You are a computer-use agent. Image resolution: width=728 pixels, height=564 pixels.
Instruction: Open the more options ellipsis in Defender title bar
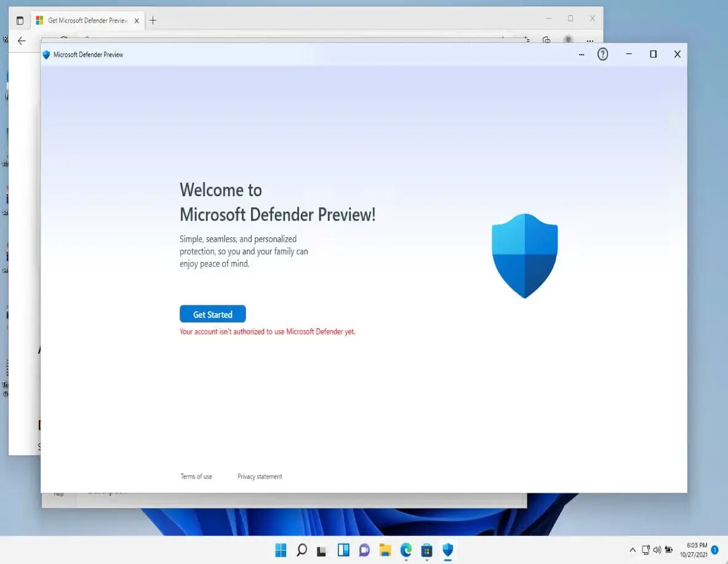pyautogui.click(x=582, y=55)
